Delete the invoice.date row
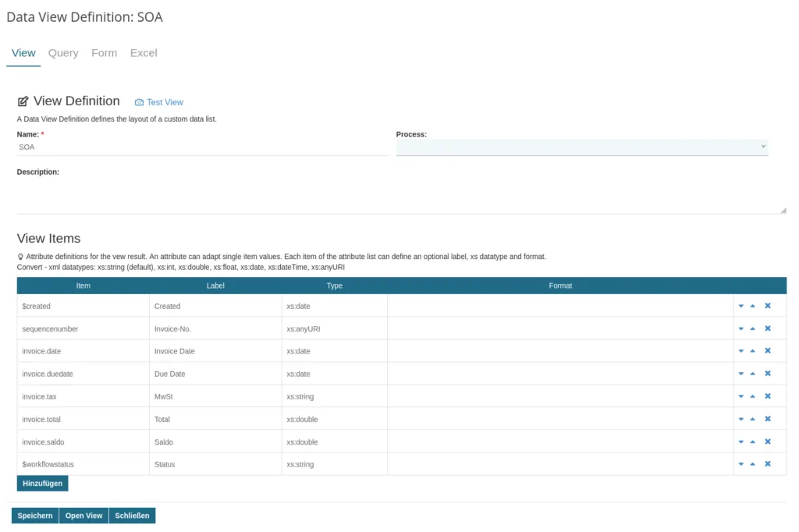Image resolution: width=799 pixels, height=532 pixels. [x=767, y=351]
